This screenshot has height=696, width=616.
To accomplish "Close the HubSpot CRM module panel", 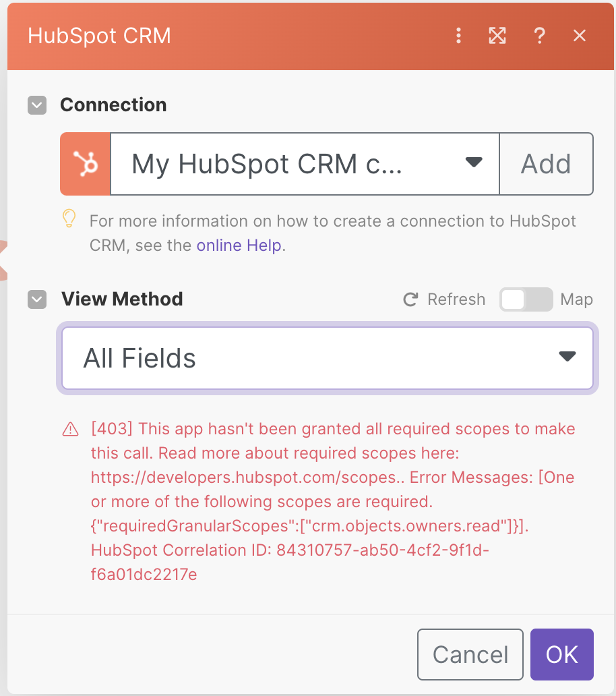I will click(x=579, y=36).
